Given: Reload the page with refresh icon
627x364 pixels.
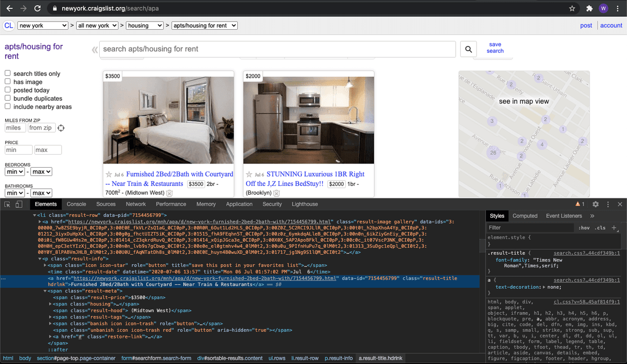Looking at the screenshot, I should click(x=38, y=8).
